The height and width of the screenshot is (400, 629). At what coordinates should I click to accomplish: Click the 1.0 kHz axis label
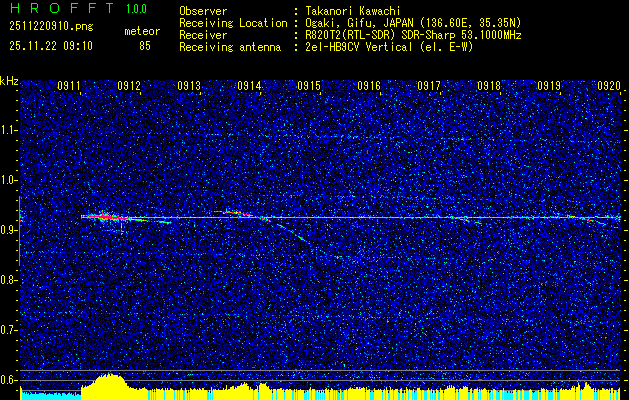click(8, 180)
